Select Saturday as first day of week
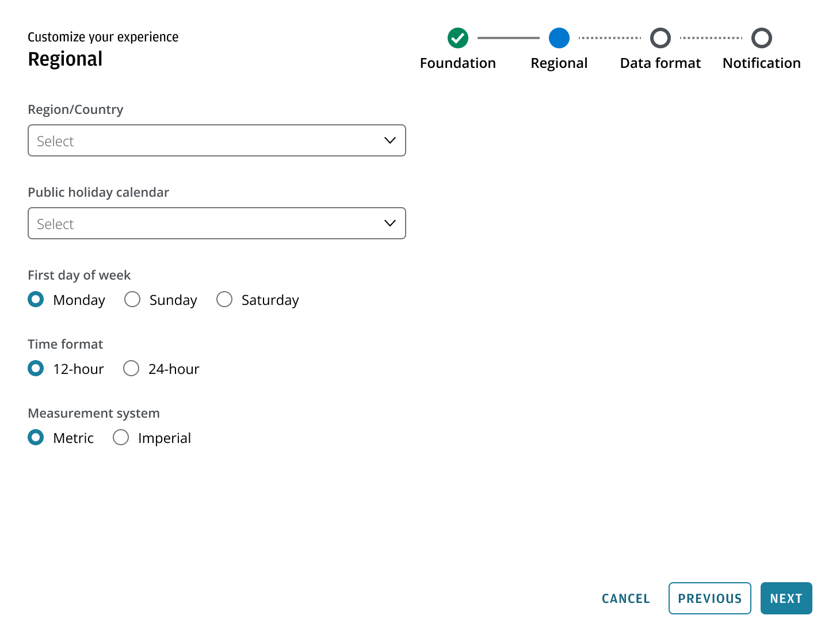Image resolution: width=840 pixels, height=642 pixels. pyautogui.click(x=224, y=300)
